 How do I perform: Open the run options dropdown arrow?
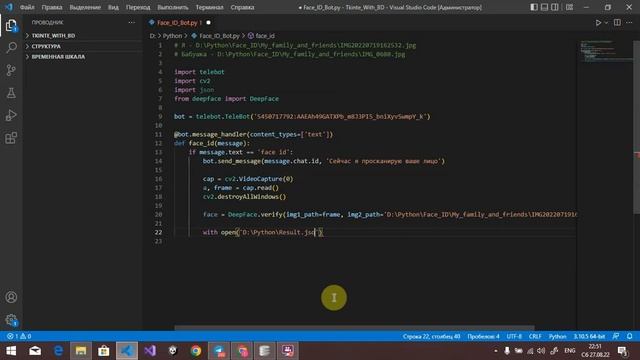606,23
